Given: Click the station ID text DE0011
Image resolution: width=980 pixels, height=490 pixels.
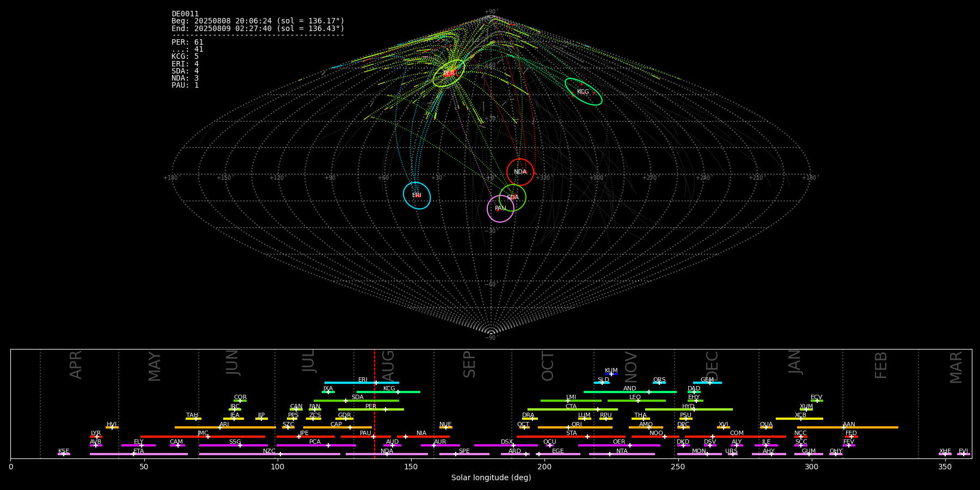Looking at the screenshot, I should pyautogui.click(x=185, y=14).
